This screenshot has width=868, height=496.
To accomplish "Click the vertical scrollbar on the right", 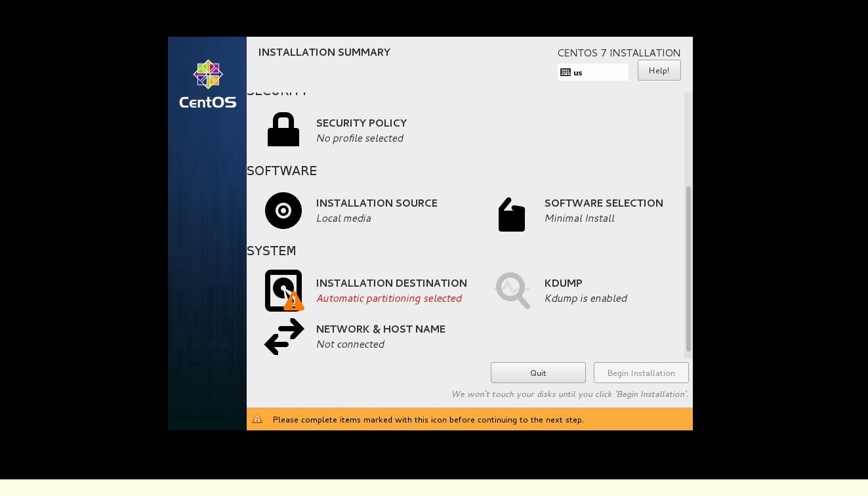I will [x=688, y=269].
